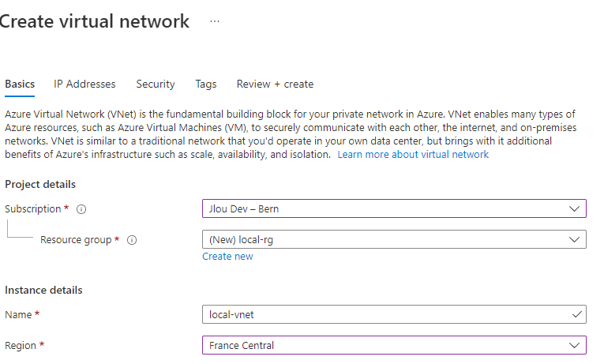Screen dimensions: 604x364
Task: Click the Resource group info icon
Action: (x=132, y=240)
